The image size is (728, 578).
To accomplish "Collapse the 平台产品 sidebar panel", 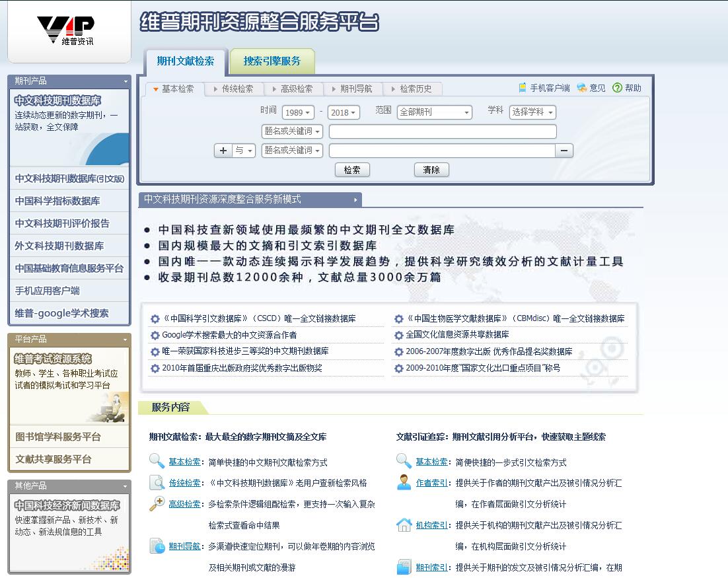I will click(x=126, y=340).
